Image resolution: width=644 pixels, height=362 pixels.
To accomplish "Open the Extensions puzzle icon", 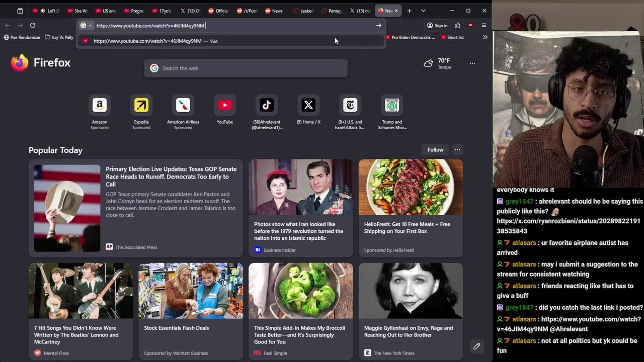I will [458, 25].
